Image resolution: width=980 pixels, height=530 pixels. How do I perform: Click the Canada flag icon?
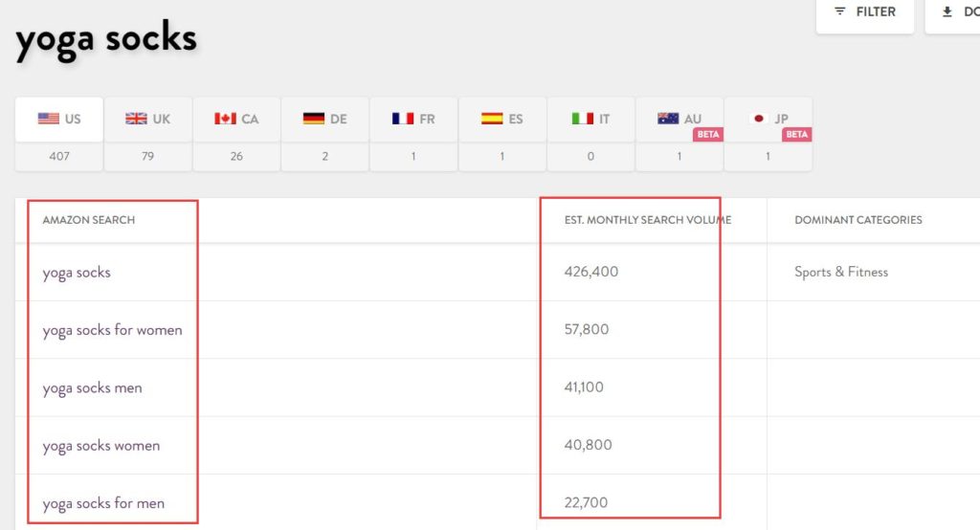point(225,118)
